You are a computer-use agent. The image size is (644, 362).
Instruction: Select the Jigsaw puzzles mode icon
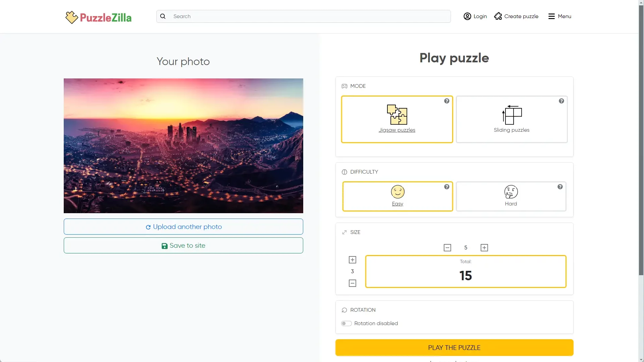397,115
